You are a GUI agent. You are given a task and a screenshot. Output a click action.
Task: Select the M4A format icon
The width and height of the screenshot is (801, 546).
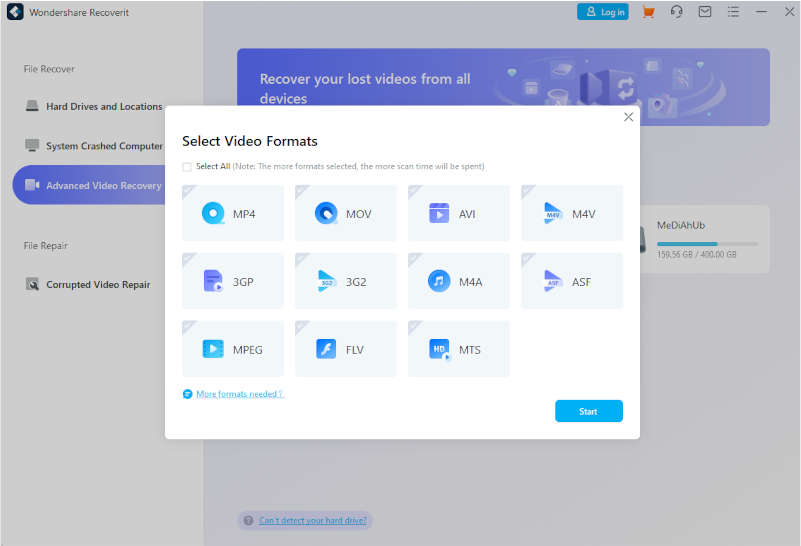pos(458,281)
